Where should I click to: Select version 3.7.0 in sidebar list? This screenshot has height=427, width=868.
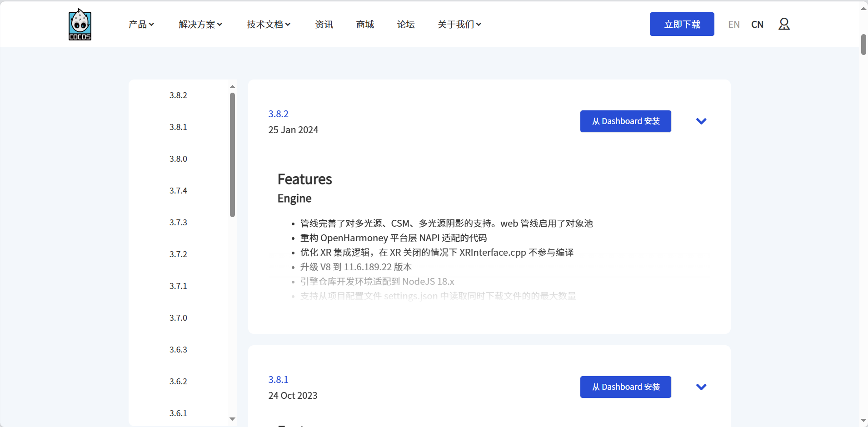click(x=178, y=318)
